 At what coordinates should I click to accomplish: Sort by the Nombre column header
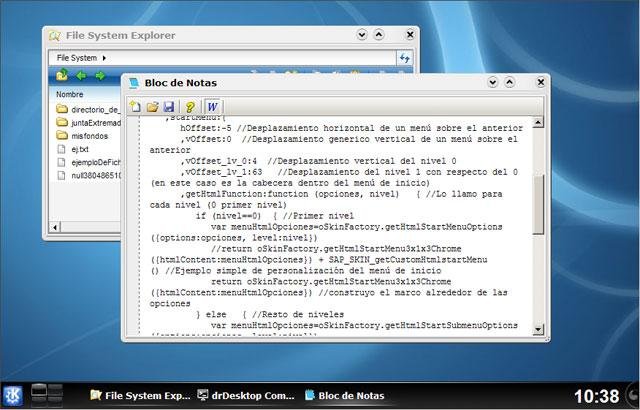tap(70, 94)
